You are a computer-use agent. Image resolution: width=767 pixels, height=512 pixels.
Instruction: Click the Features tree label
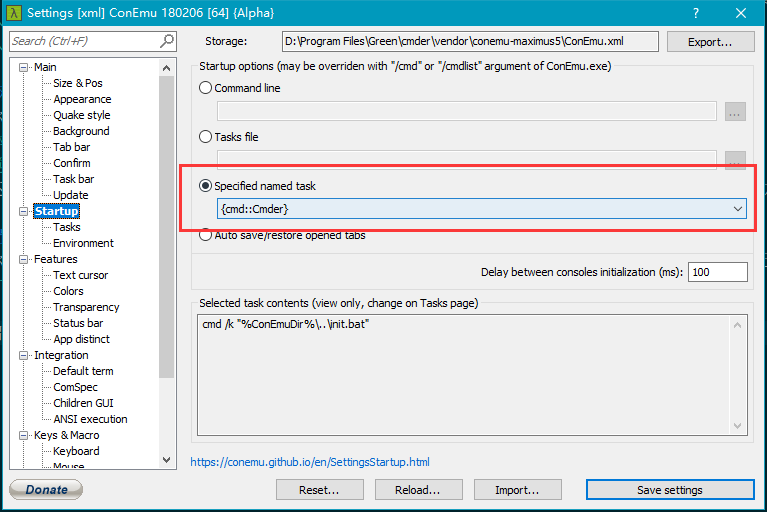(x=55, y=259)
